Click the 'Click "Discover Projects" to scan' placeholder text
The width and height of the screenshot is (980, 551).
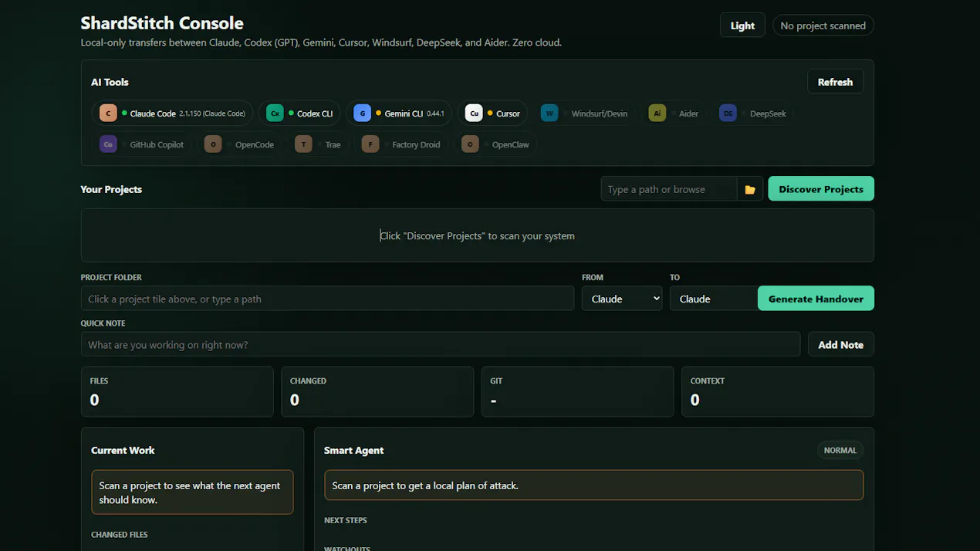pos(478,235)
